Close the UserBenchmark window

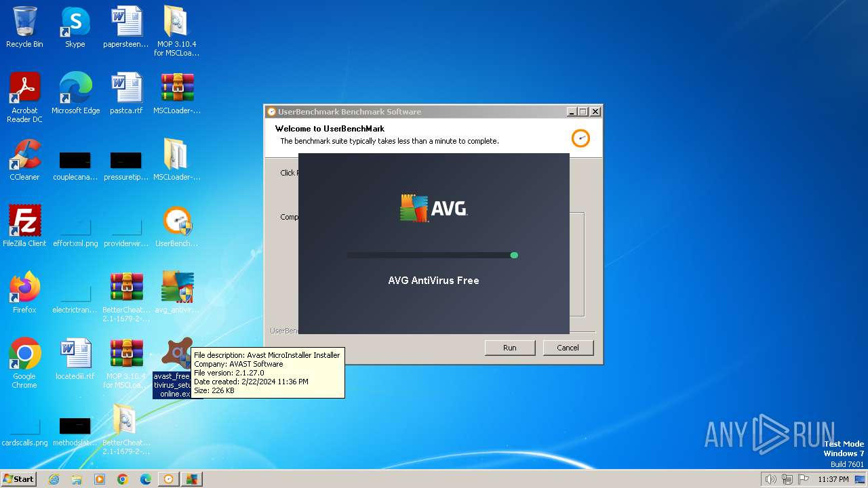tap(595, 112)
